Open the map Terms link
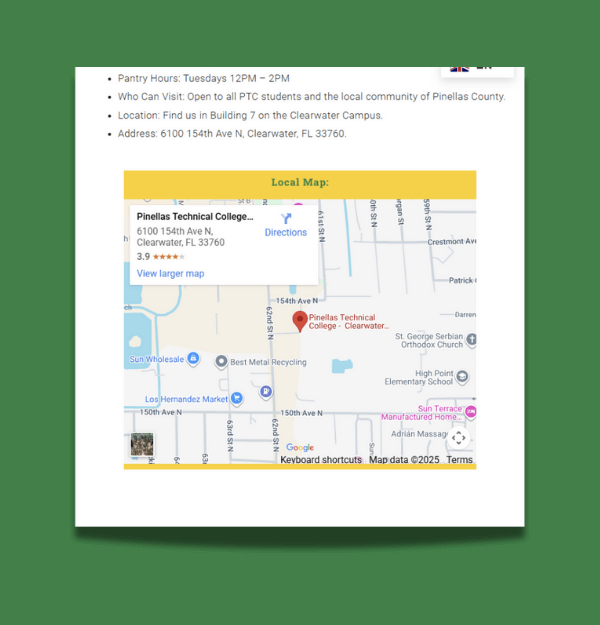 click(x=459, y=460)
